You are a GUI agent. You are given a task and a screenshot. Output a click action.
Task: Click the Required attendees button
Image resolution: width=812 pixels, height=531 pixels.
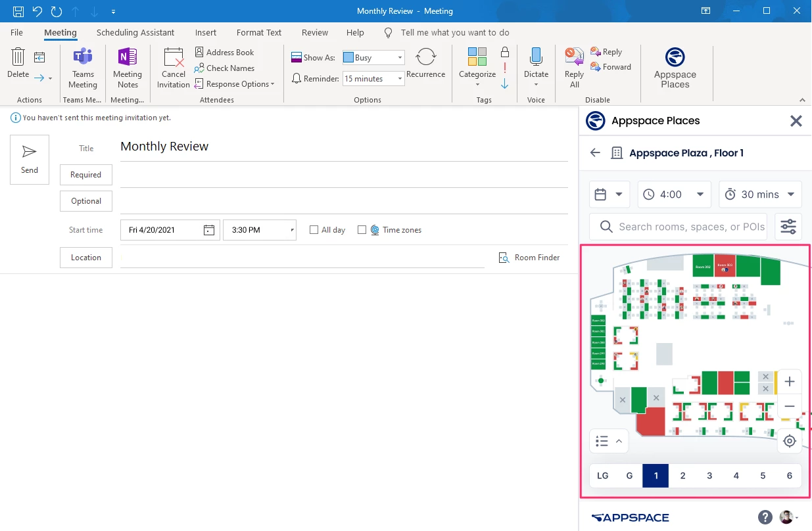[x=86, y=175]
